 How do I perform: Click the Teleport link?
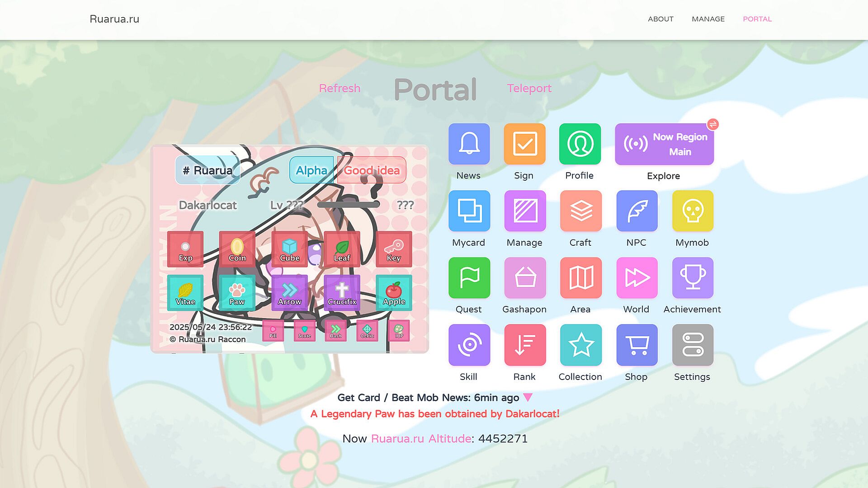[529, 88]
